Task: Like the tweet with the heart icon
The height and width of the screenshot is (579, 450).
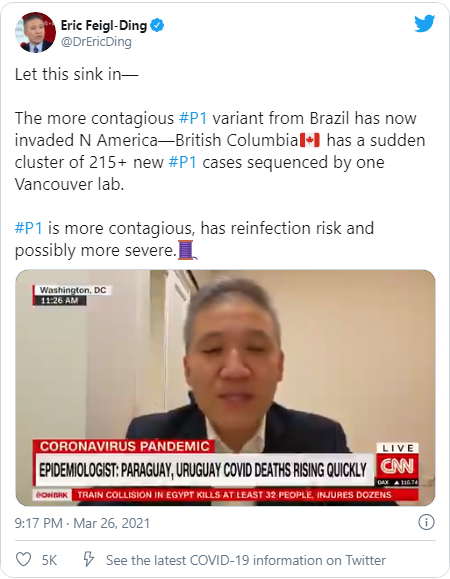Action: tap(23, 559)
